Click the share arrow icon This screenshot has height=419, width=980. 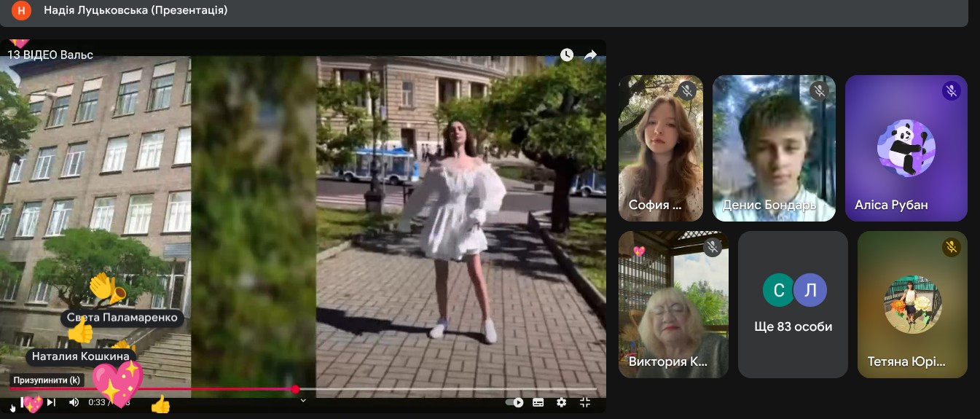click(590, 55)
